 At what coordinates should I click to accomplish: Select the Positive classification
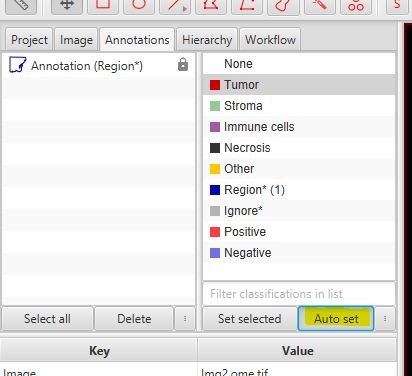299,232
